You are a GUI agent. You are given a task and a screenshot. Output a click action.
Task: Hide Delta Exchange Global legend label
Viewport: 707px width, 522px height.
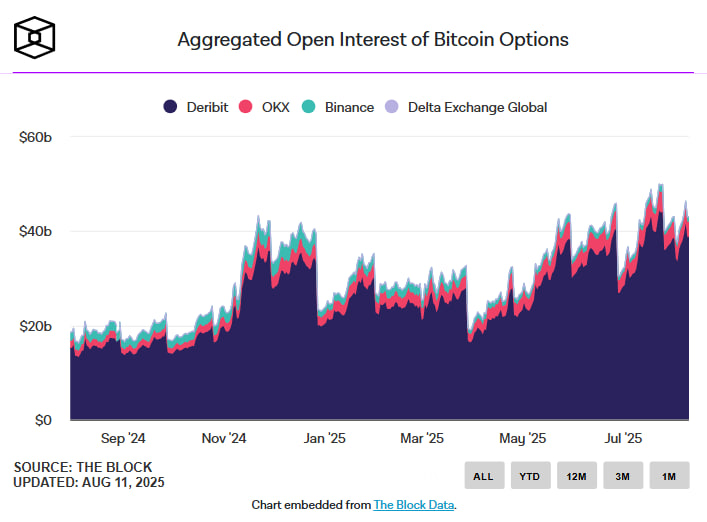click(x=477, y=107)
